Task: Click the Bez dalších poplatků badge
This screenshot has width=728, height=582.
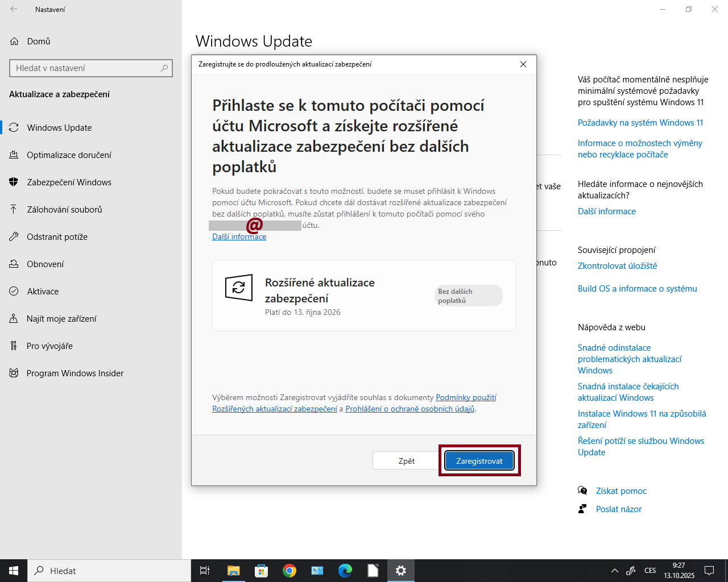Action: pos(468,296)
